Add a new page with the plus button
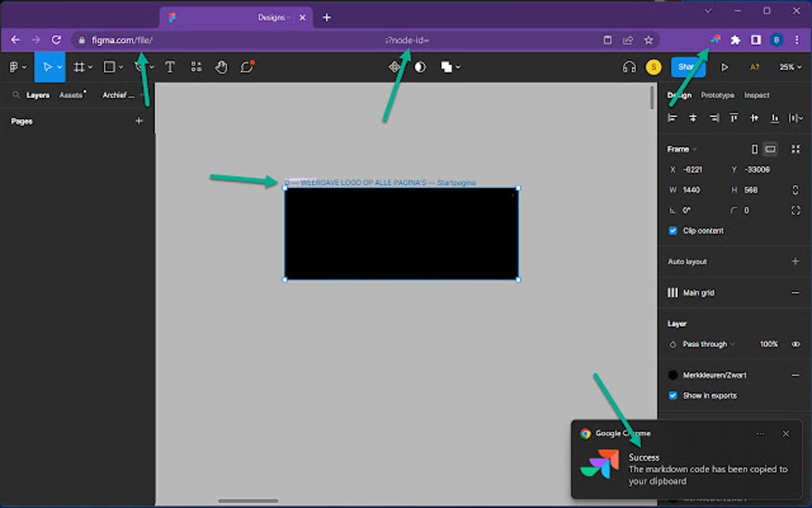The height and width of the screenshot is (508, 812). (139, 121)
